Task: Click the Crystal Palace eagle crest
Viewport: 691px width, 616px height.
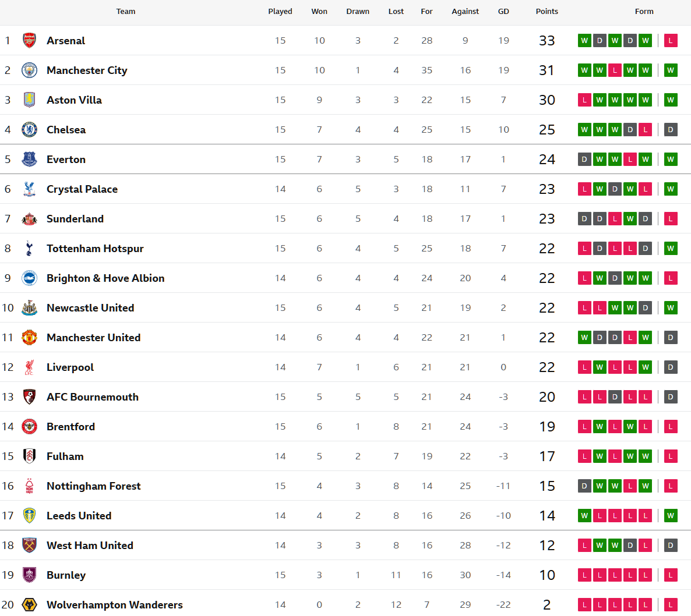Action: [29, 189]
